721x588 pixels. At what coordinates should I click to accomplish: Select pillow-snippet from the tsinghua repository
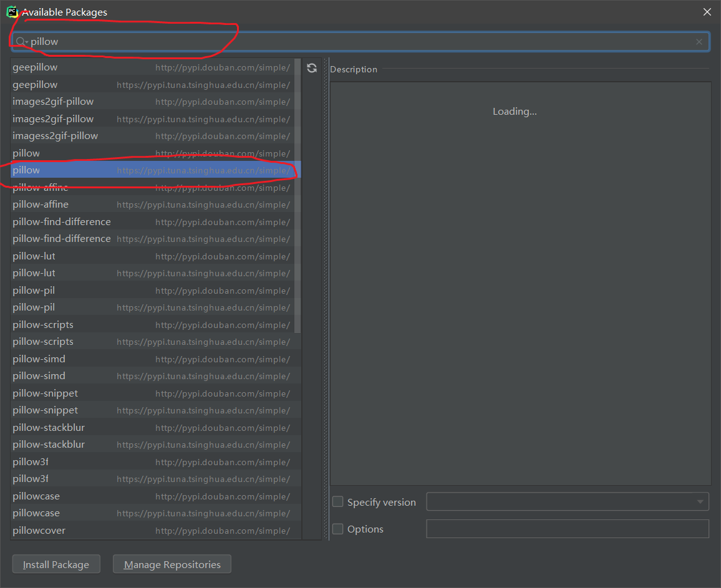point(155,410)
